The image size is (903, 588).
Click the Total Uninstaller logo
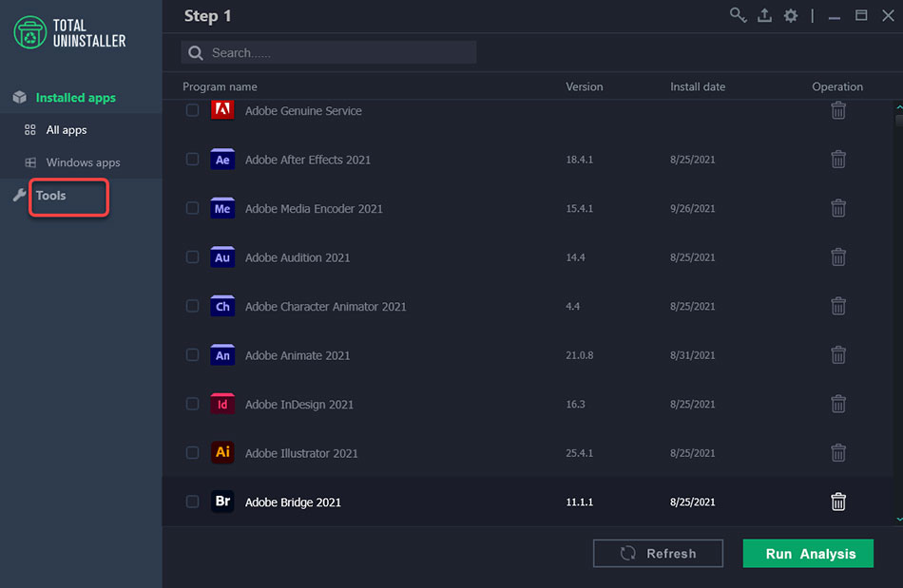(69, 33)
